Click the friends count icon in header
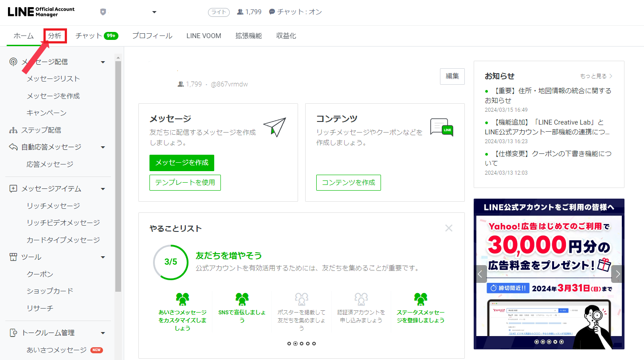The width and height of the screenshot is (644, 360). coord(240,12)
